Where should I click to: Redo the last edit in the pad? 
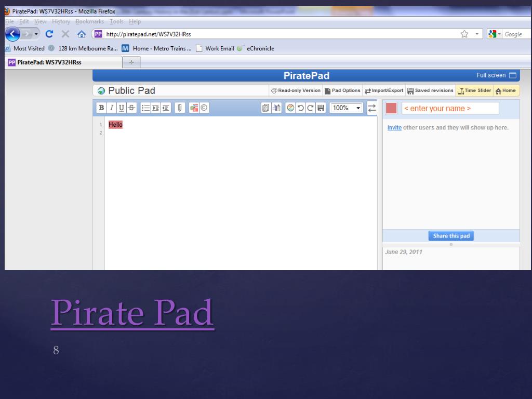click(311, 108)
